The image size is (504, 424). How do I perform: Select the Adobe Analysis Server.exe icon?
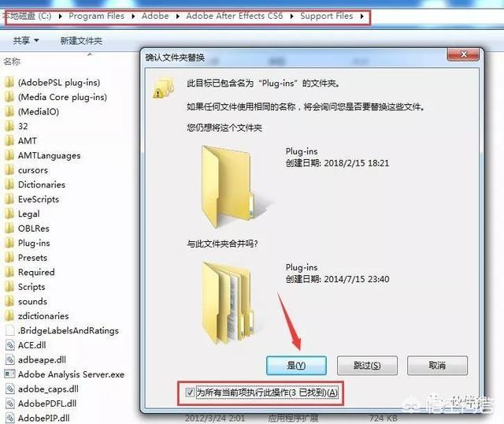click(x=9, y=374)
